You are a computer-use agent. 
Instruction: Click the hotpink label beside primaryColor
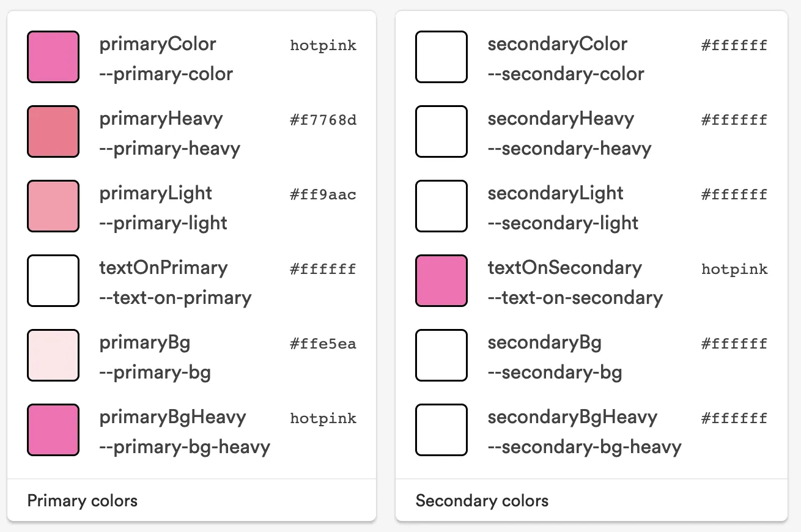coord(322,45)
